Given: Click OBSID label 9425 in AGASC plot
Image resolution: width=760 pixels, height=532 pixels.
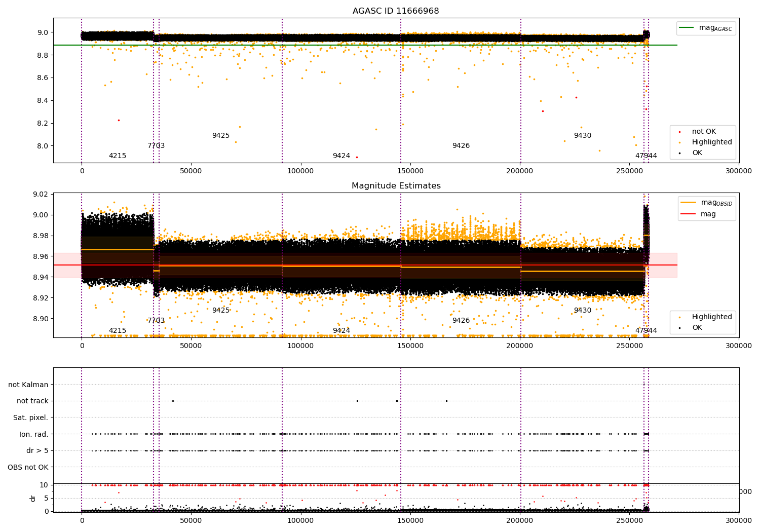Looking at the screenshot, I should point(221,136).
